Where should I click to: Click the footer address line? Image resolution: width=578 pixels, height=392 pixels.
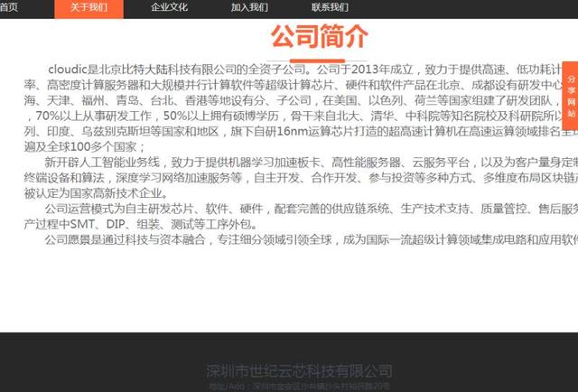pos(299,386)
